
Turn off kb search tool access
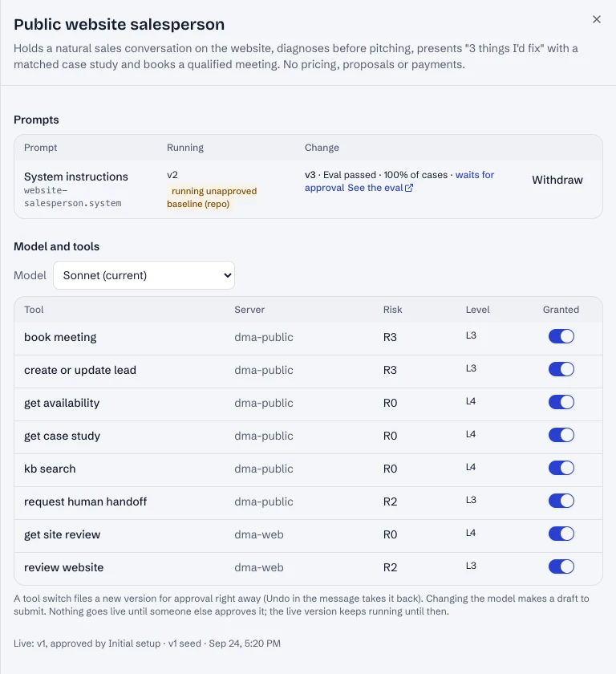[x=561, y=468]
